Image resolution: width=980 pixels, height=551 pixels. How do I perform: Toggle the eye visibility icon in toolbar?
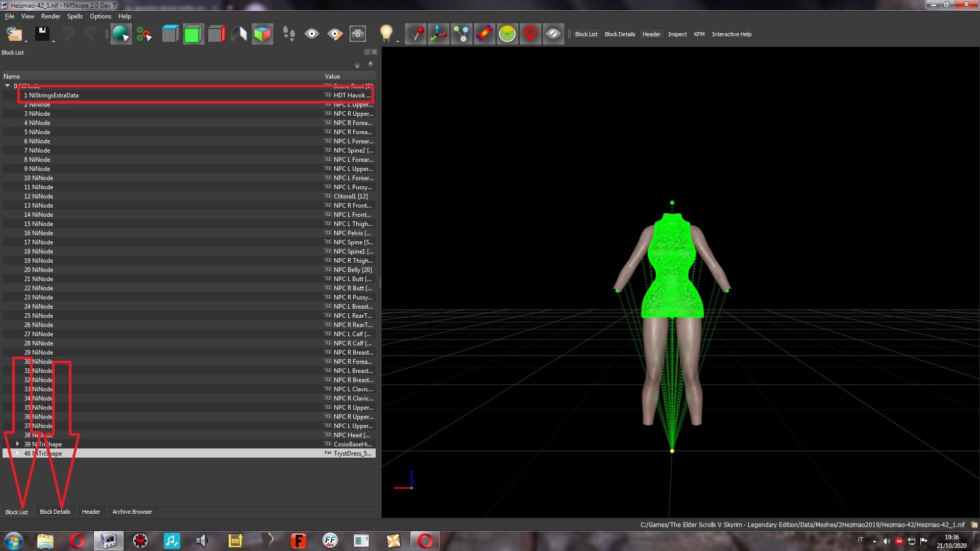coord(312,34)
